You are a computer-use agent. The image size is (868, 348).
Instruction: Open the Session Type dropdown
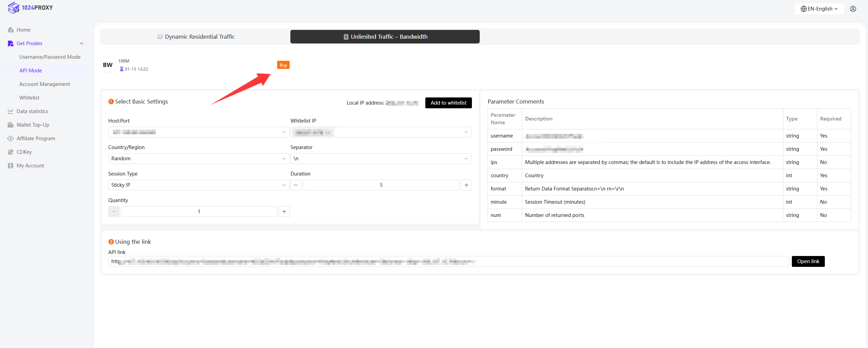(x=198, y=185)
